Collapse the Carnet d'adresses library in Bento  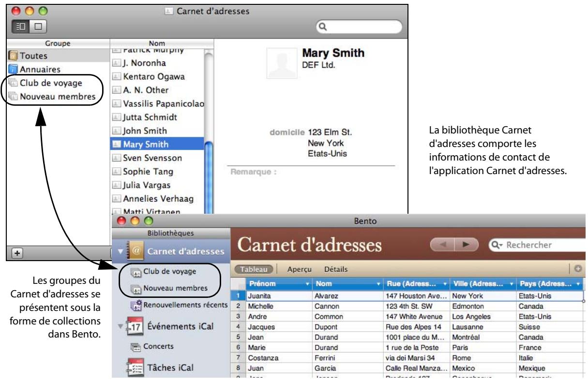[x=120, y=251]
